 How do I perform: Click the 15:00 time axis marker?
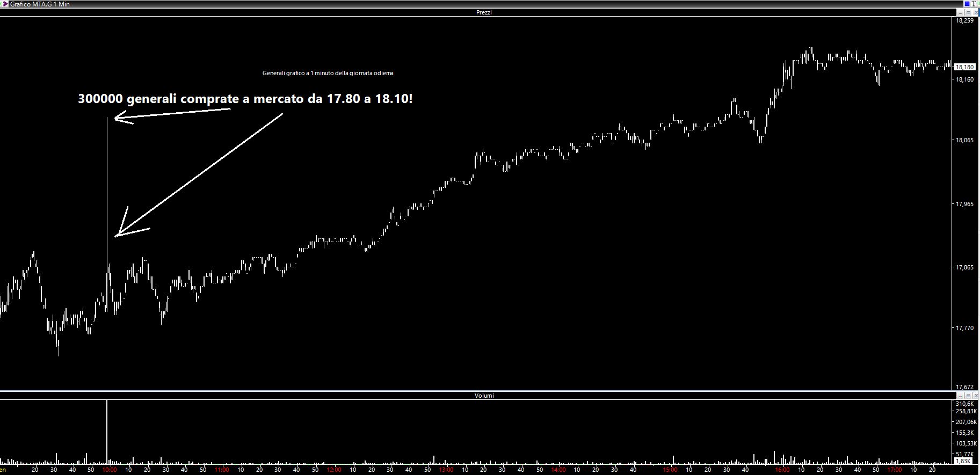click(x=670, y=470)
